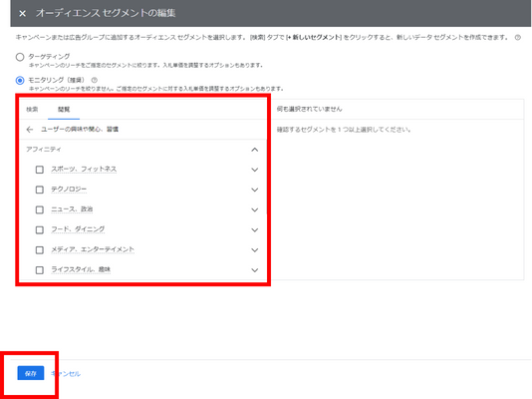Click the テクノロジー label text

(x=69, y=190)
